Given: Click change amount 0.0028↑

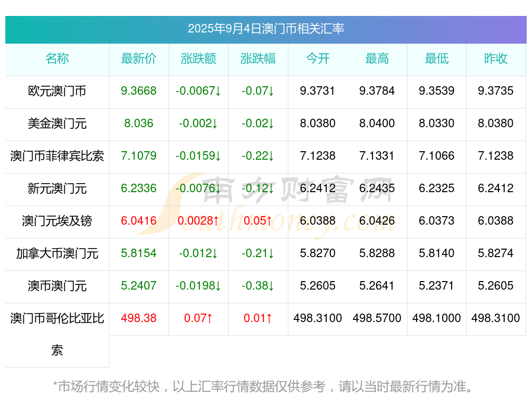Looking at the screenshot, I should pyautogui.click(x=198, y=221).
